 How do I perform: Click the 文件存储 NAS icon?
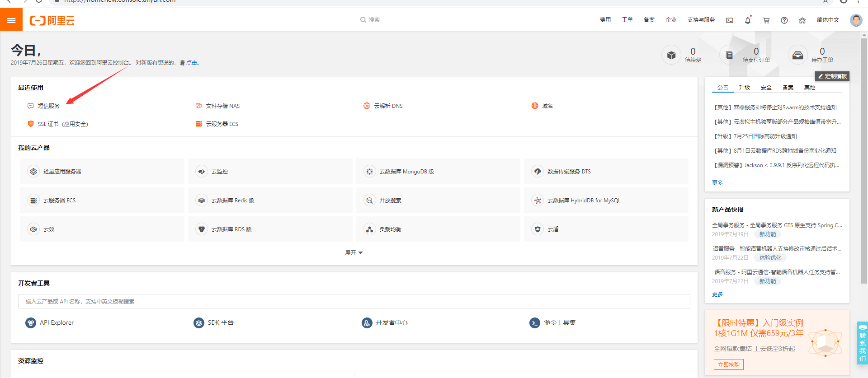pyautogui.click(x=198, y=106)
